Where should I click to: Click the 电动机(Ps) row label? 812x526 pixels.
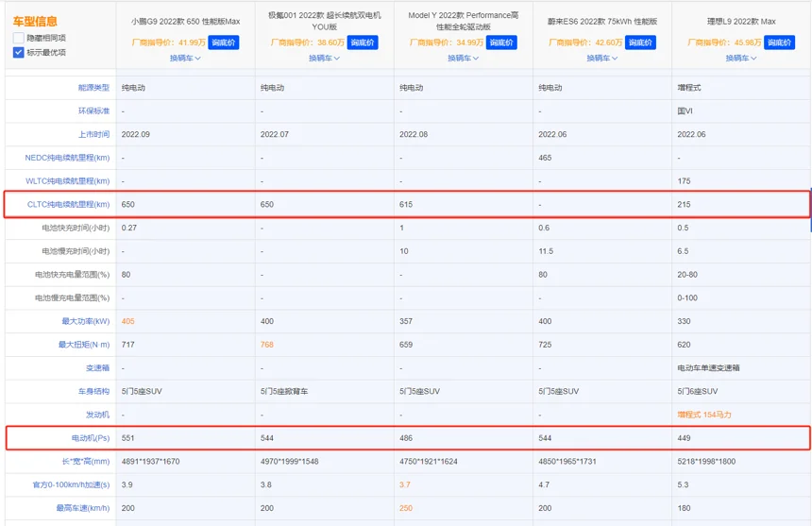(91, 438)
